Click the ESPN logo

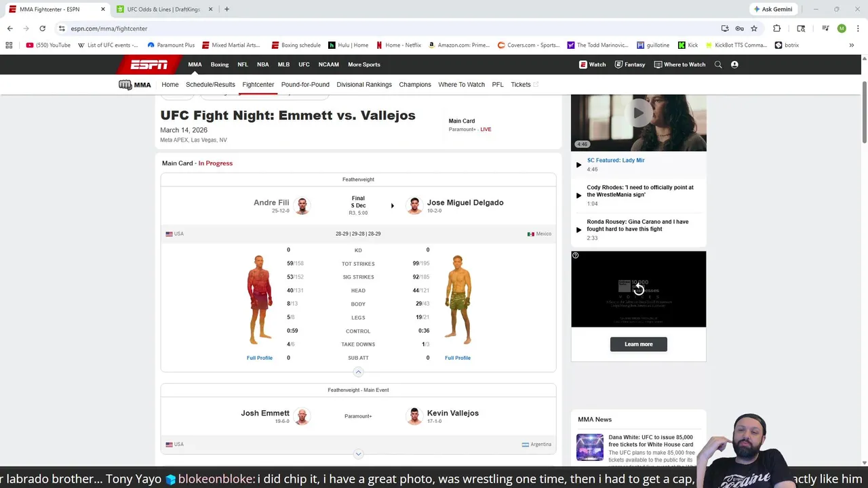[x=149, y=64]
